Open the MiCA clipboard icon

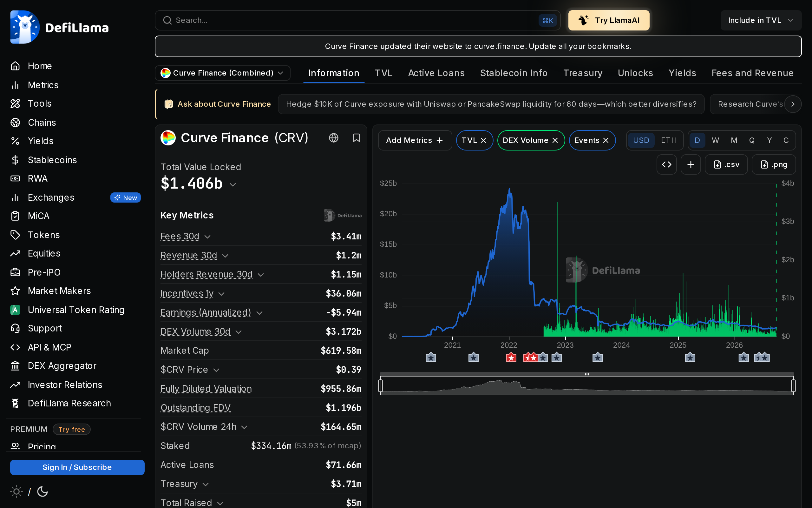(x=15, y=216)
